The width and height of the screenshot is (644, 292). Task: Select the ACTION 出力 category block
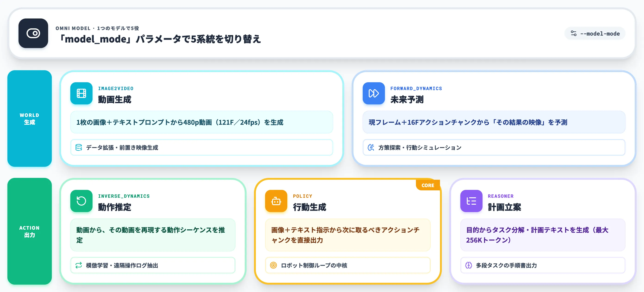30,231
